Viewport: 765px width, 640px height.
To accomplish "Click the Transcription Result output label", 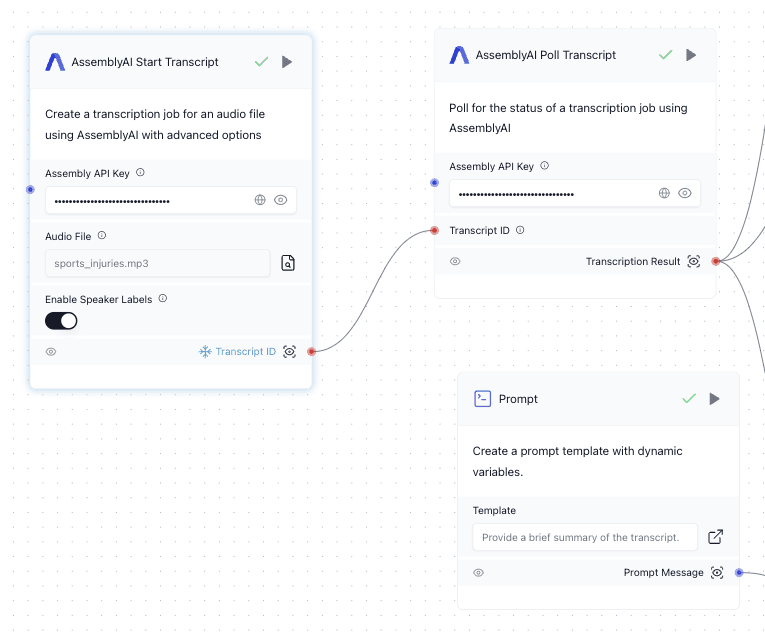I will [633, 261].
